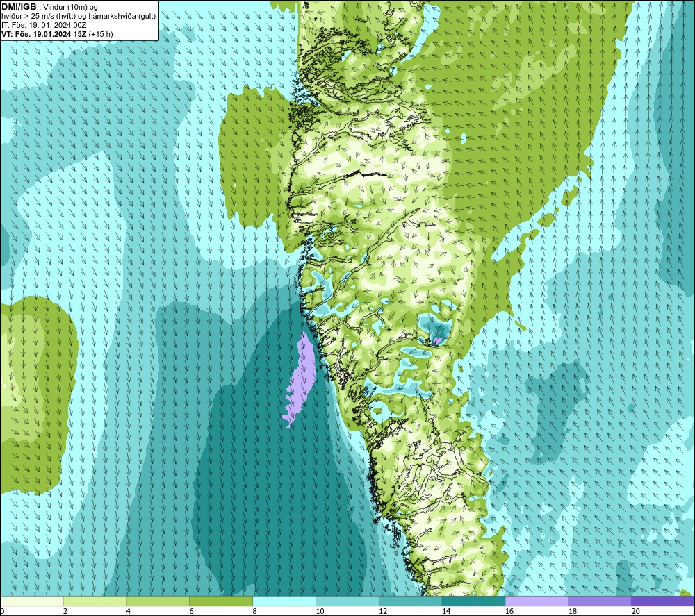Click the 20+ m/s dark violet legend swatch
Screen dimensions: 695x616
(663, 601)
